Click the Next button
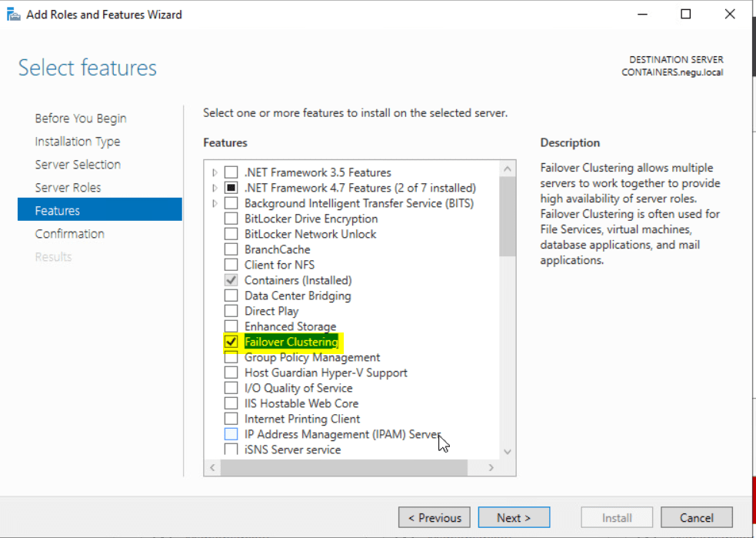 [x=514, y=517]
